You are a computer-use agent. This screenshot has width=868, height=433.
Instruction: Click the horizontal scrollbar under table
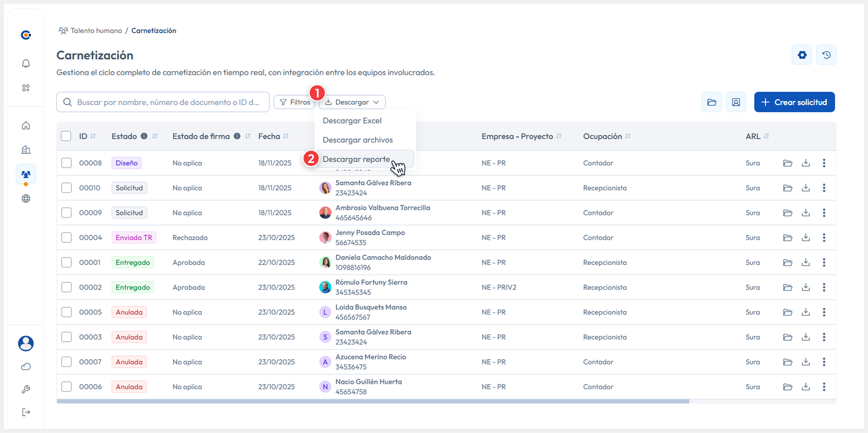[372, 401]
